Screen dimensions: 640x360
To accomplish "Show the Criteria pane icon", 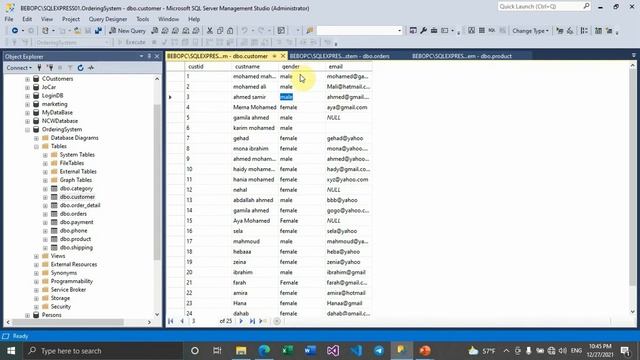I will coord(482,31).
